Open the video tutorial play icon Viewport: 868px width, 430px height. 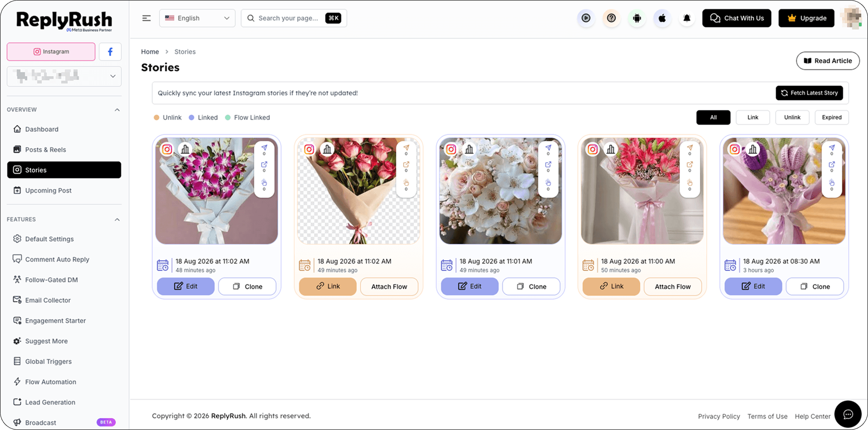(586, 18)
